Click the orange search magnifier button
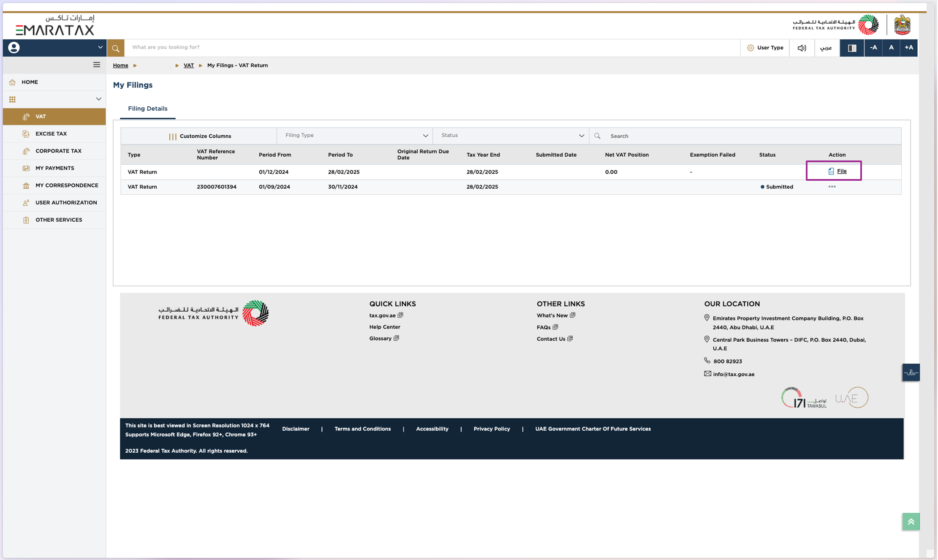Image resolution: width=938 pixels, height=560 pixels. click(115, 48)
